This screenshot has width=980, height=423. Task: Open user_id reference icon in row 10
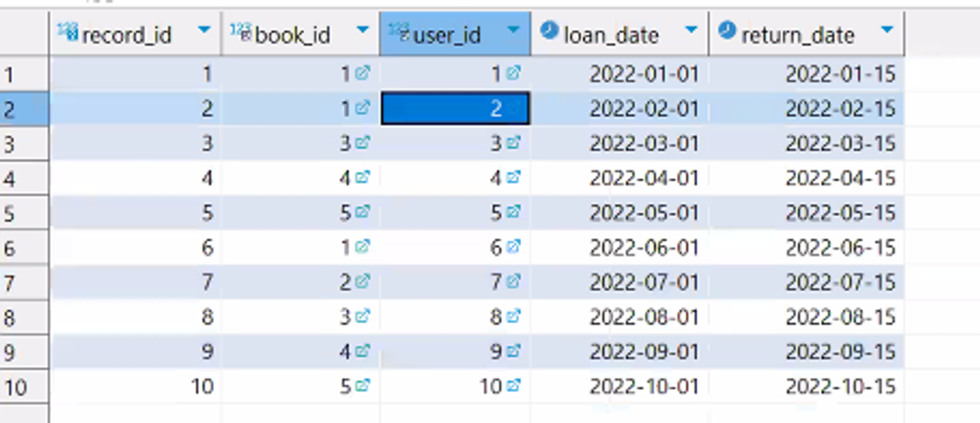(x=513, y=386)
